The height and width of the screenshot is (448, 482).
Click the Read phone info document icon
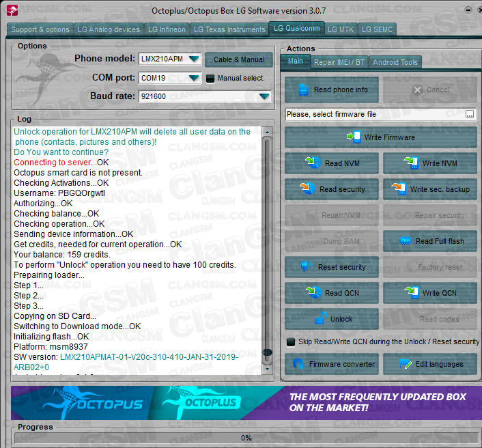click(x=303, y=89)
